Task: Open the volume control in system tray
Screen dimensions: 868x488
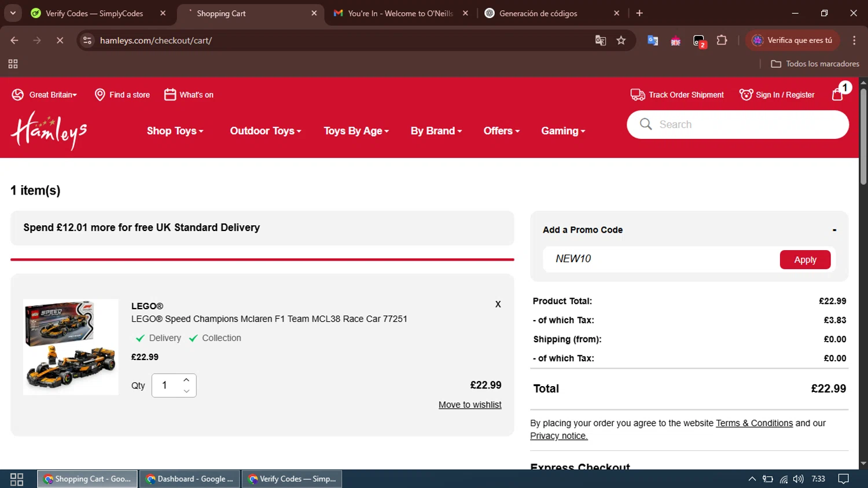Action: (799, 479)
